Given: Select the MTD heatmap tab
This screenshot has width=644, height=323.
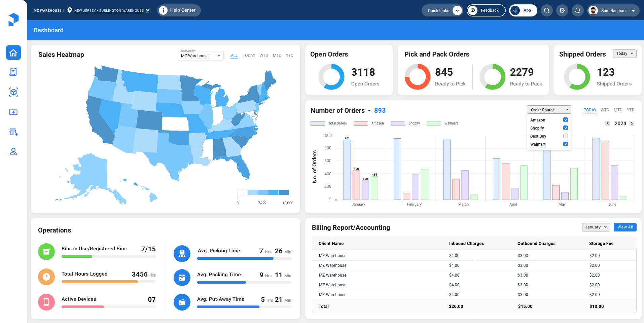Looking at the screenshot, I should (x=277, y=56).
